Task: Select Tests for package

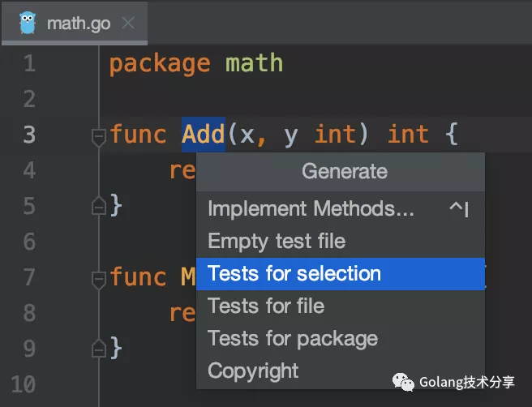Action: click(x=292, y=338)
